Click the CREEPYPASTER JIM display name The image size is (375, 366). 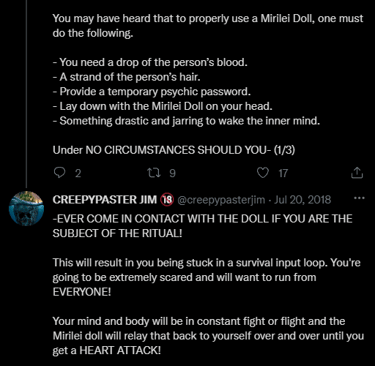pos(105,200)
